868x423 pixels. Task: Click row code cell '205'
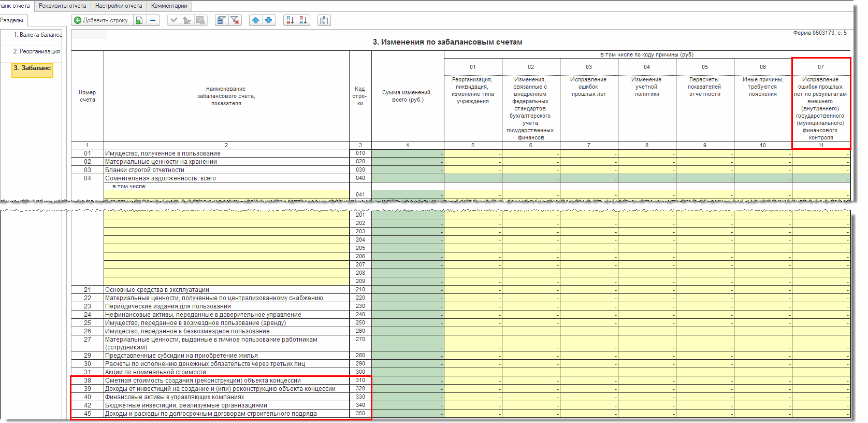[x=360, y=248]
